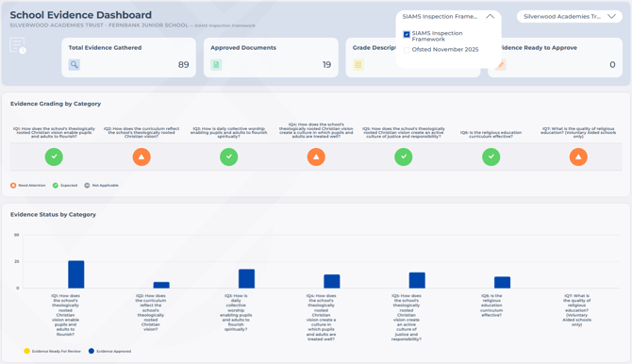Click the Total Evidence Gathered value 89
Screen dimensions: 632x364
click(x=183, y=65)
